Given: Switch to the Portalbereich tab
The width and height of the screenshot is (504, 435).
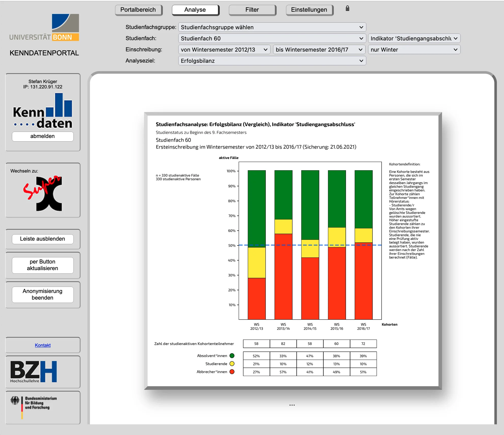Looking at the screenshot, I should click(138, 10).
